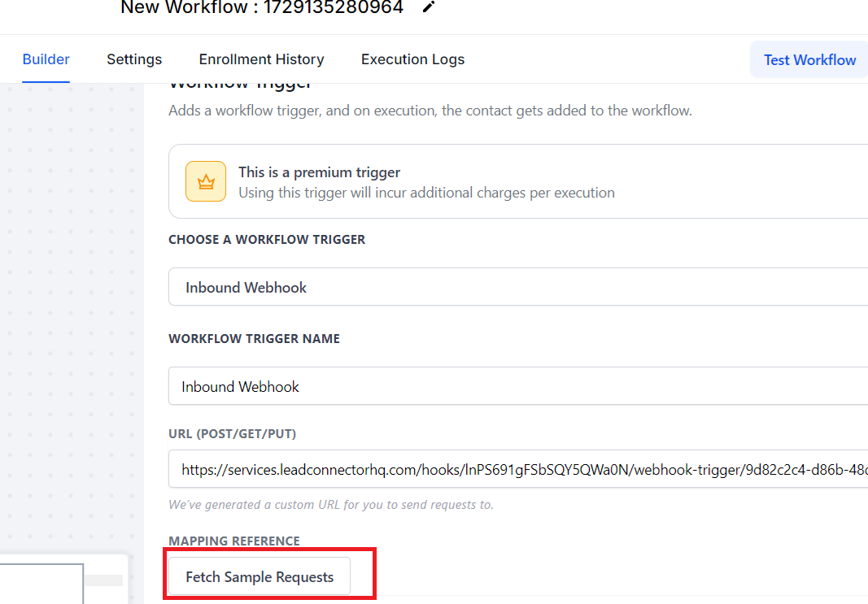Click the Fetch Sample Requests button
This screenshot has height=604, width=868.
[260, 577]
